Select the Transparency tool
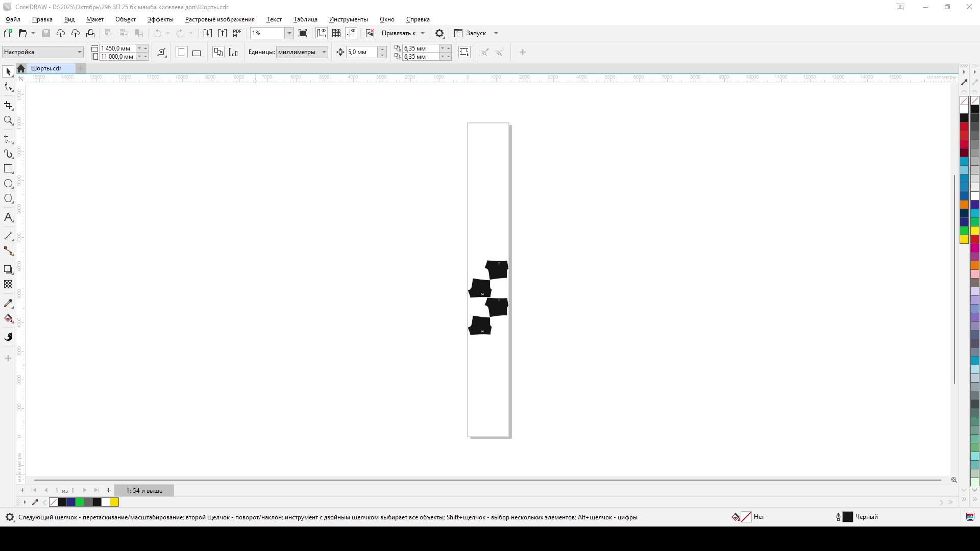 pyautogui.click(x=8, y=284)
